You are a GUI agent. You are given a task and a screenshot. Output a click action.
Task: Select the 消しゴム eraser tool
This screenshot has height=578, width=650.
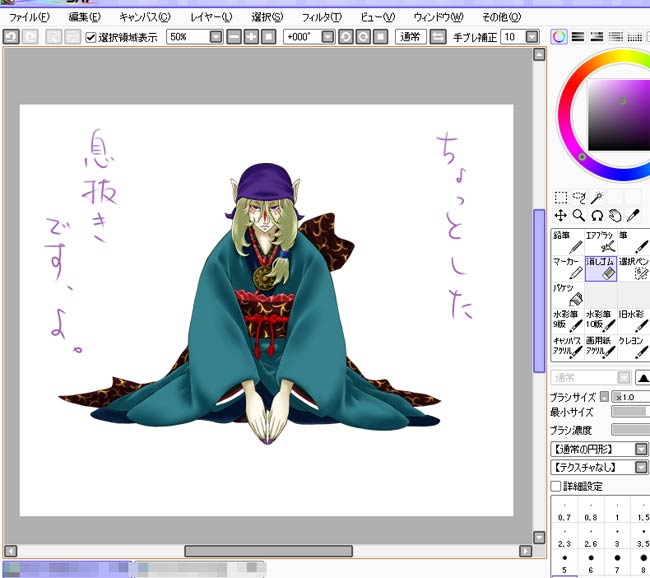coord(601,268)
